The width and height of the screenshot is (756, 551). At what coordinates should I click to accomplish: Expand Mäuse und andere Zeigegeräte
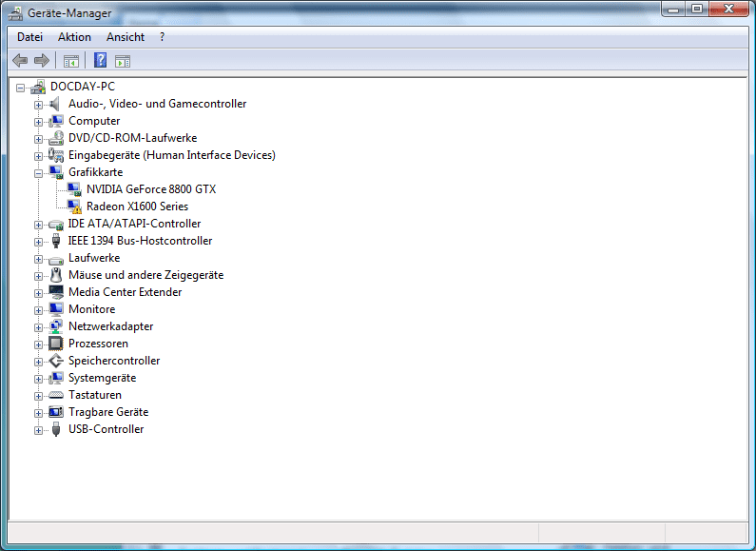point(38,276)
